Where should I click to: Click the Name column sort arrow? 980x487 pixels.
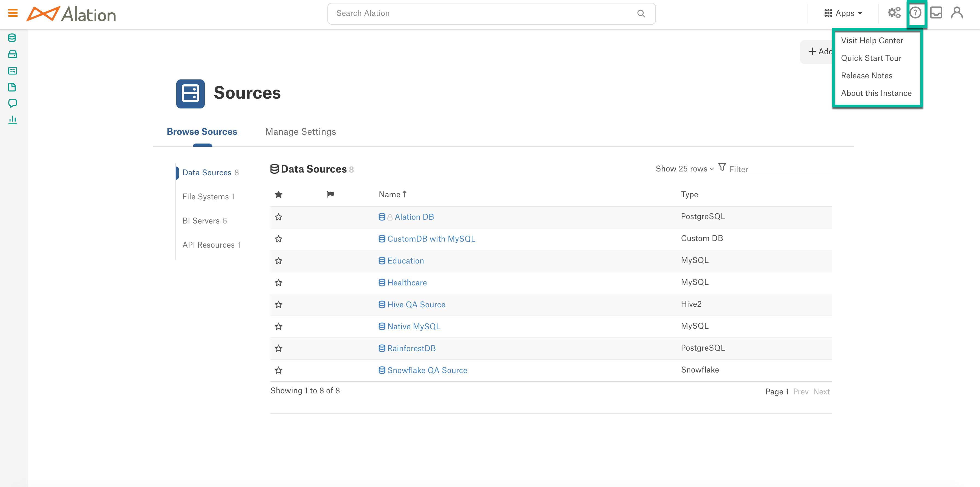[x=404, y=194]
